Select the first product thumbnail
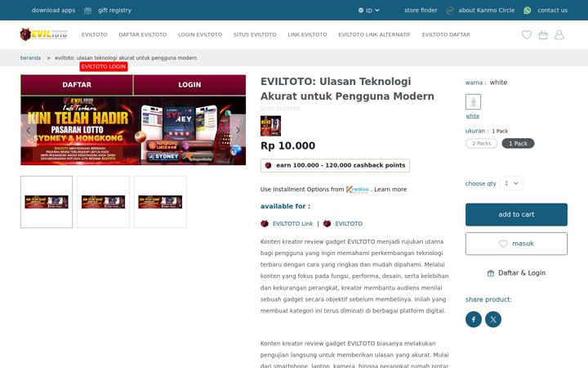 coord(47,202)
